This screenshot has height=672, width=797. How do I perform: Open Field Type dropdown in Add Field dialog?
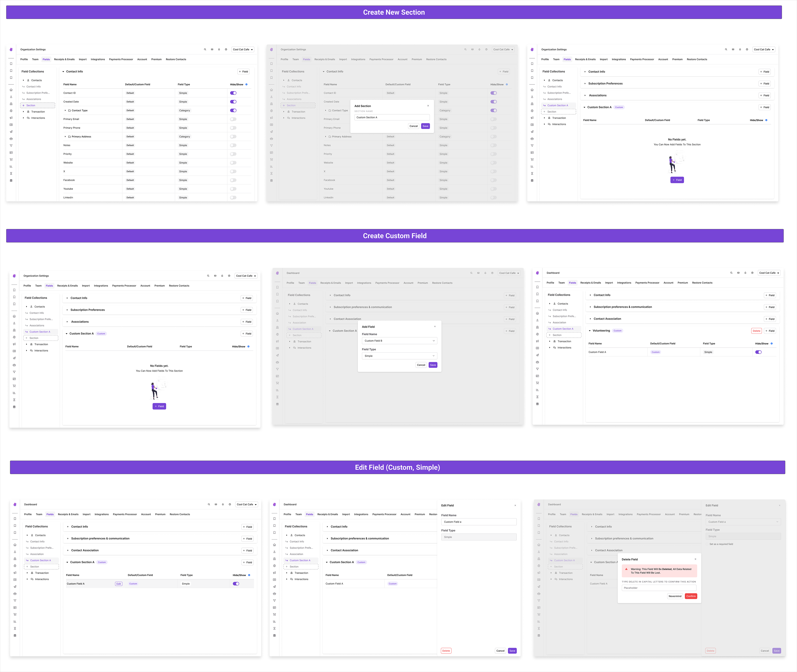[x=399, y=356]
